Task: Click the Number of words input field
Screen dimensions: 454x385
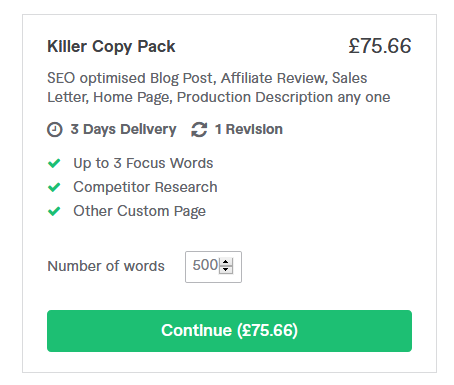Action: pyautogui.click(x=213, y=267)
